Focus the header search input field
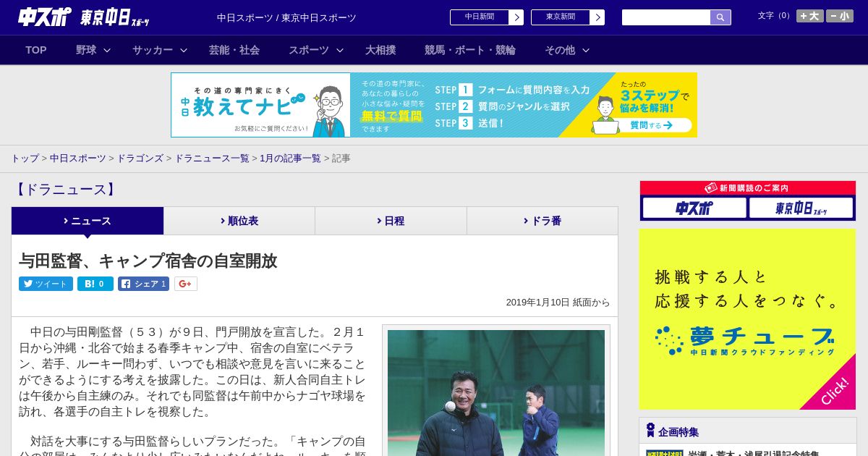This screenshot has width=868, height=456. (x=666, y=17)
